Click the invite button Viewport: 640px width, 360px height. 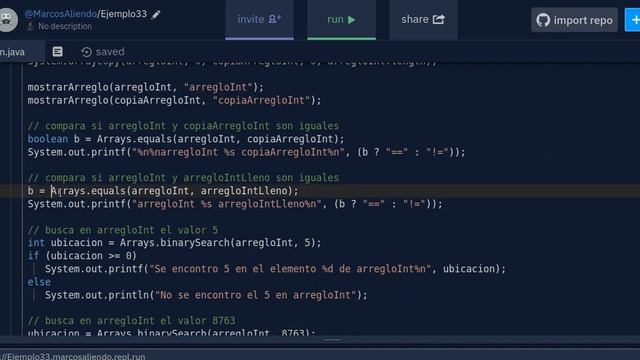(x=259, y=19)
